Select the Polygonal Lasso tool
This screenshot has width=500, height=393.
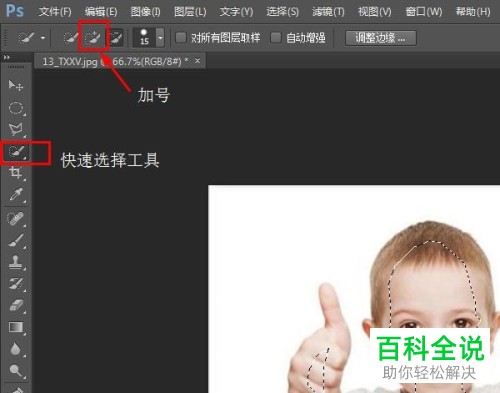16,130
